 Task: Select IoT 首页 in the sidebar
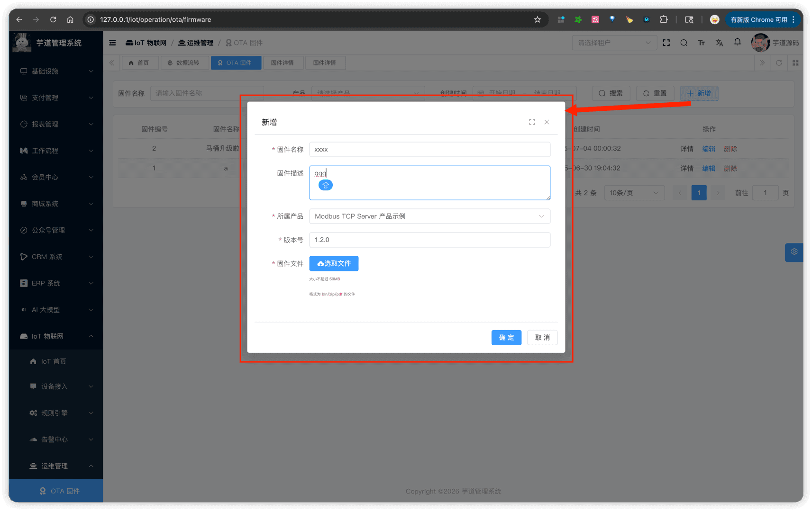click(x=53, y=361)
